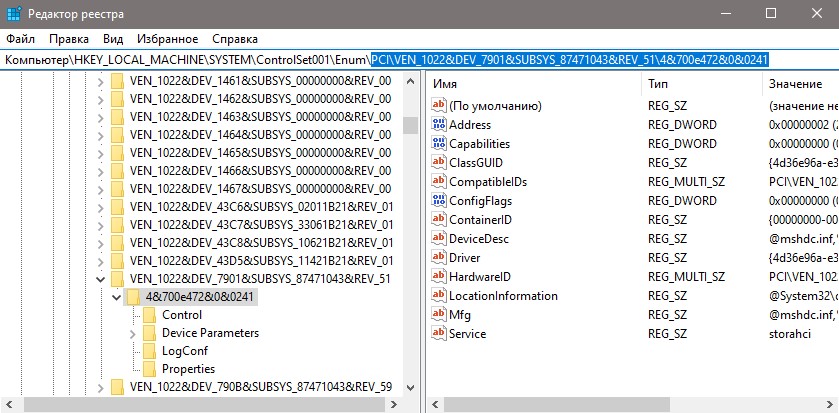839x413 pixels.
Task: Click string icon of ClassGUID value
Action: pyautogui.click(x=439, y=163)
